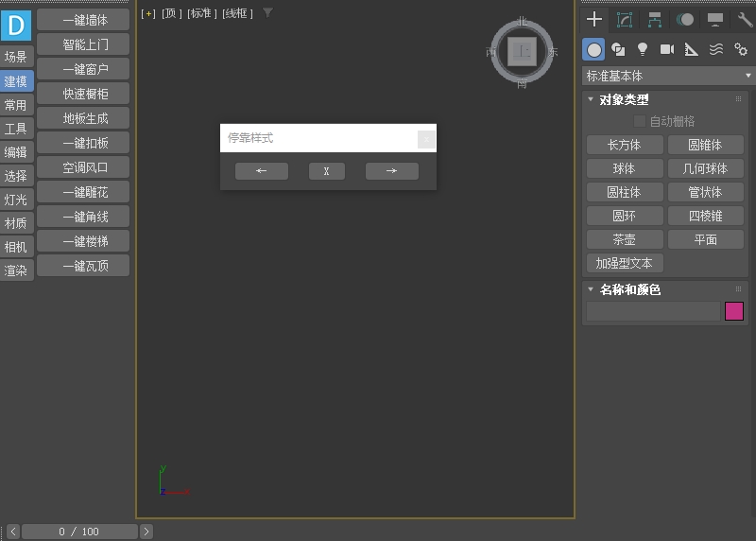
Task: Click the 茶壶 object button
Action: [624, 240]
